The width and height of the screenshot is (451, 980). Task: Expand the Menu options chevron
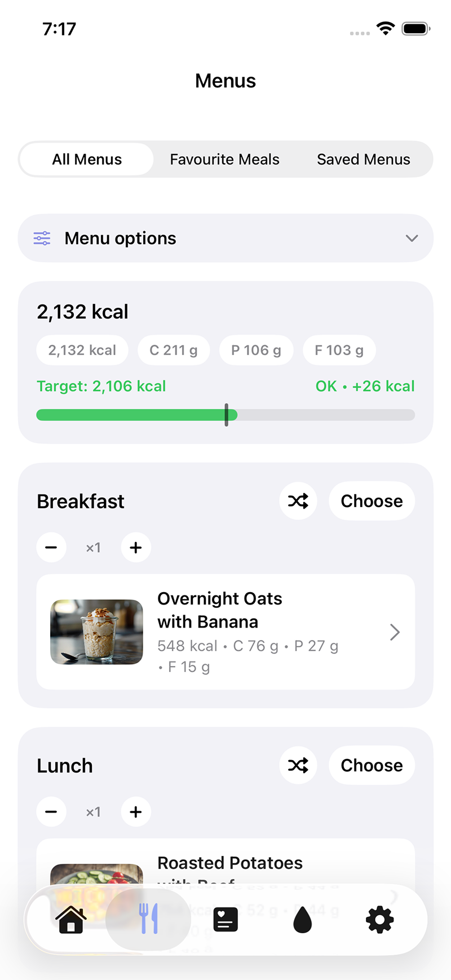[x=412, y=238]
